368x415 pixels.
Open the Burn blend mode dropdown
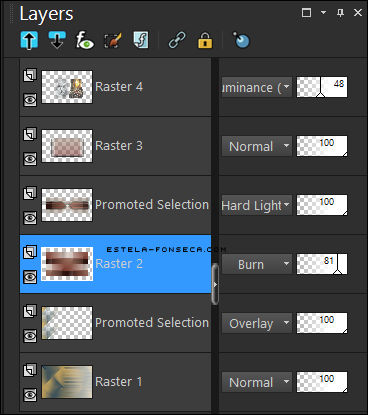257,264
